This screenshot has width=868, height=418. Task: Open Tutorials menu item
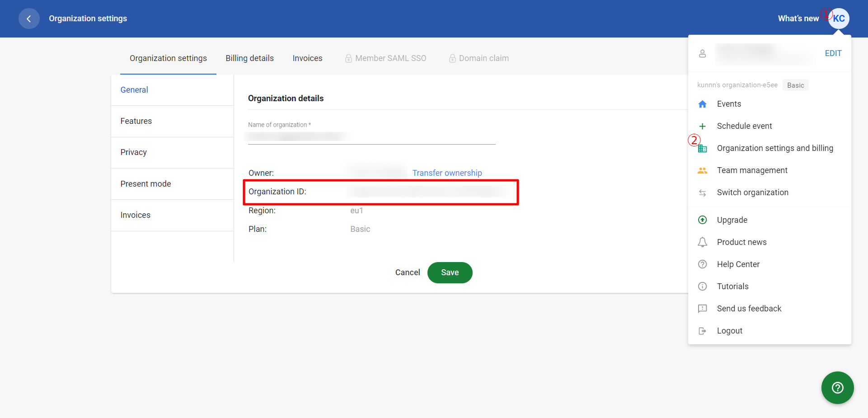click(x=769, y=286)
